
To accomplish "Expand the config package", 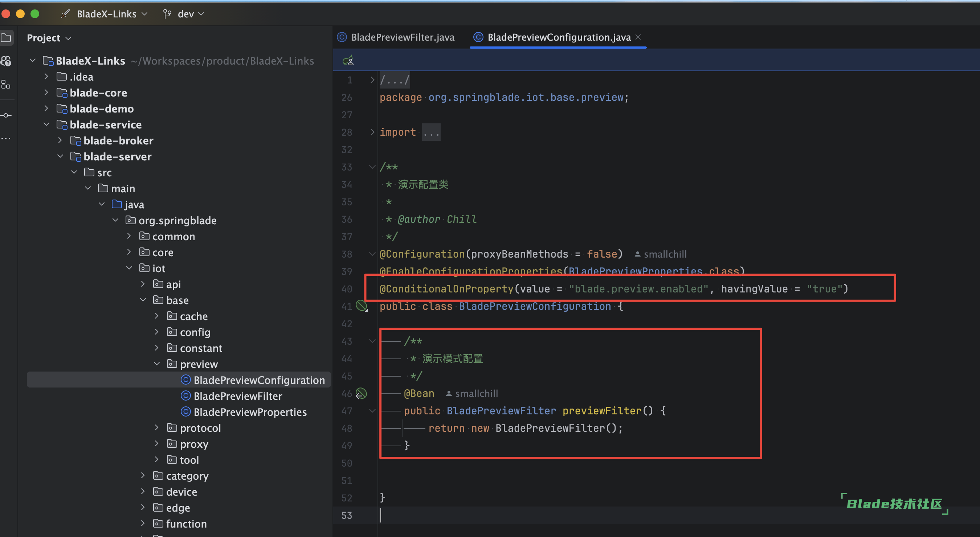I will [156, 332].
